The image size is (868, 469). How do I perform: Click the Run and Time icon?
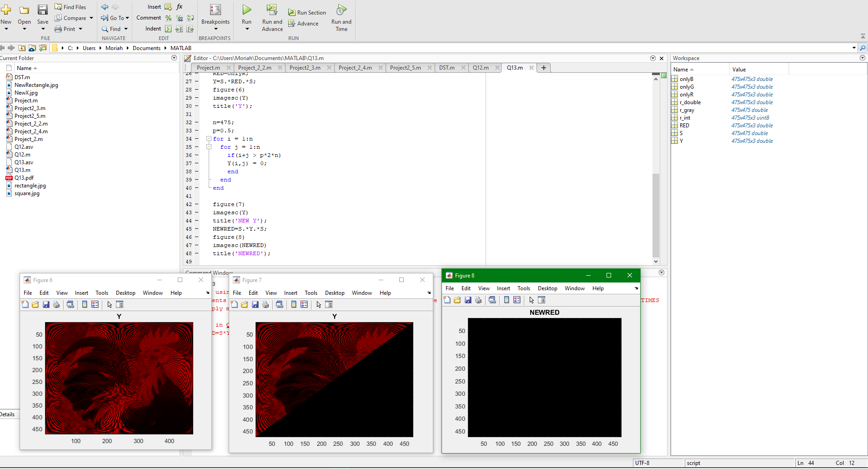click(341, 10)
